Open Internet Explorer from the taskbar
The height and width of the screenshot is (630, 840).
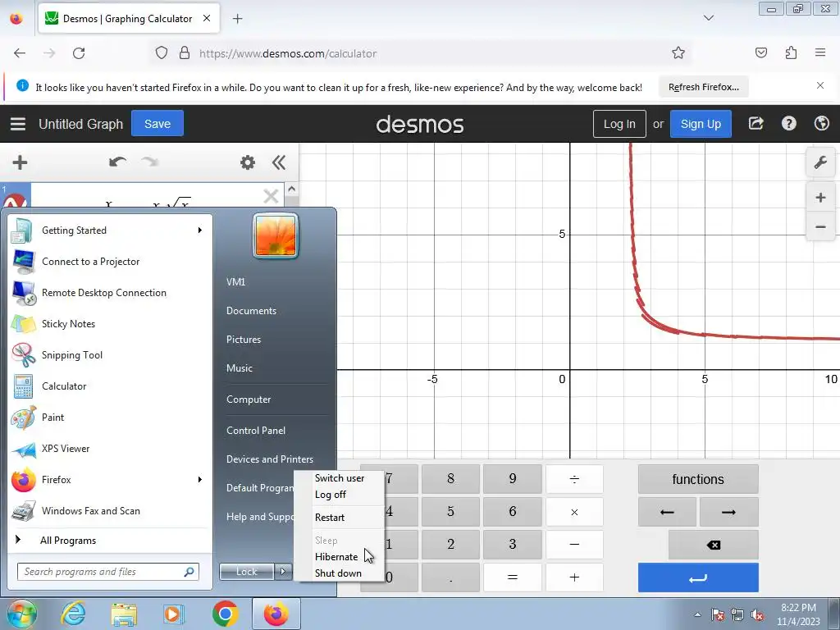coord(74,614)
